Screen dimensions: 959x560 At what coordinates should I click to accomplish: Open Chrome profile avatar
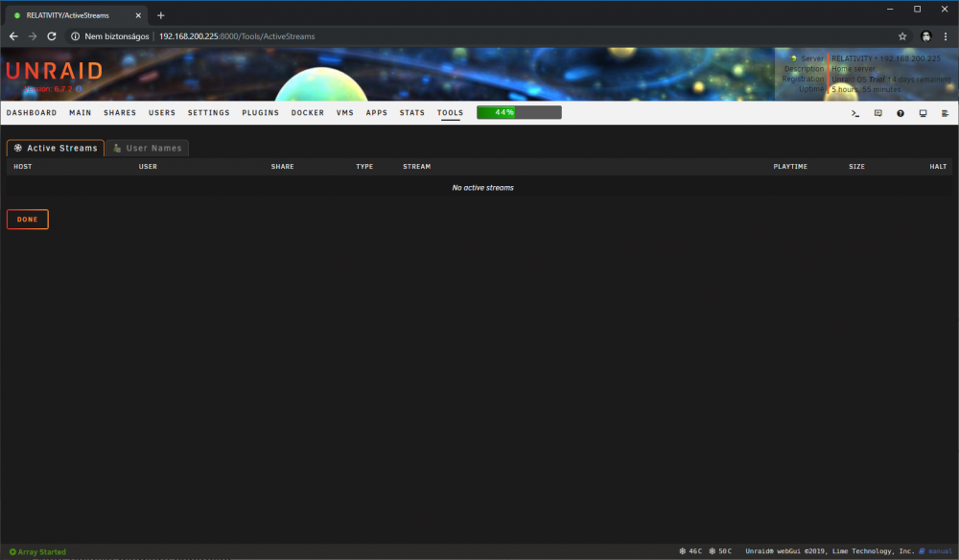coord(926,36)
